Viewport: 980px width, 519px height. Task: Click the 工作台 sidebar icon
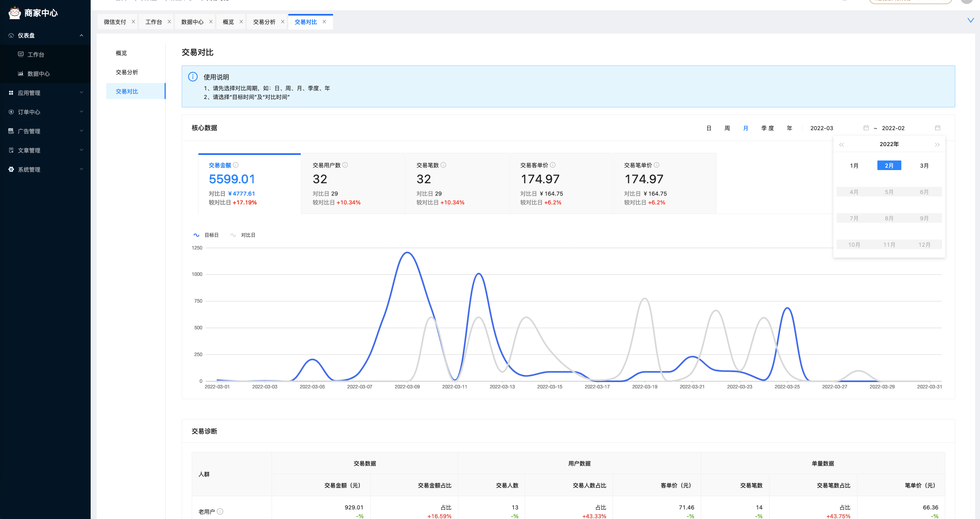21,54
